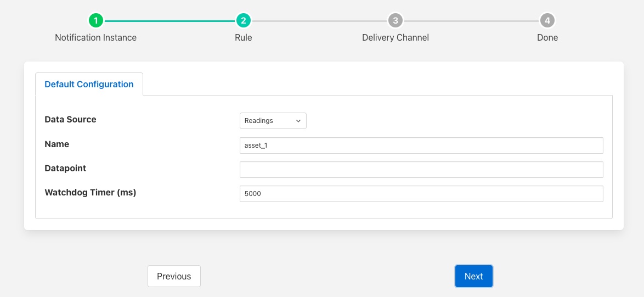The image size is (644, 297).
Task: Jump to the Delivery Channel step label
Action: 395,38
